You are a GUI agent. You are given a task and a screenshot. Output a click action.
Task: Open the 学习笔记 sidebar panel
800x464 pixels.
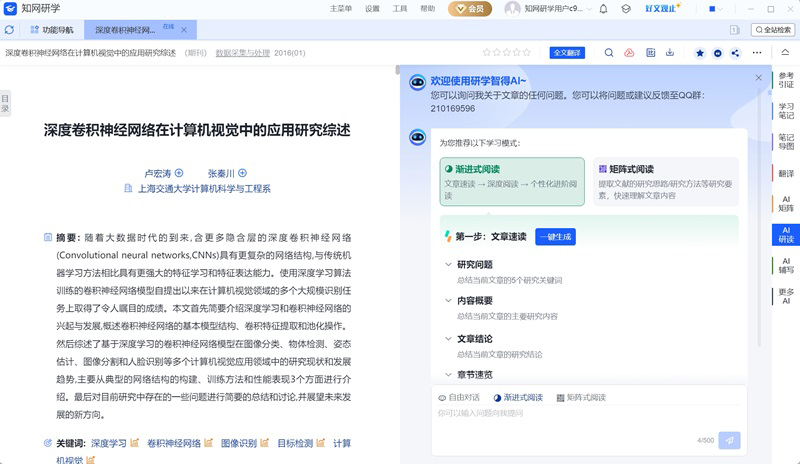click(786, 111)
